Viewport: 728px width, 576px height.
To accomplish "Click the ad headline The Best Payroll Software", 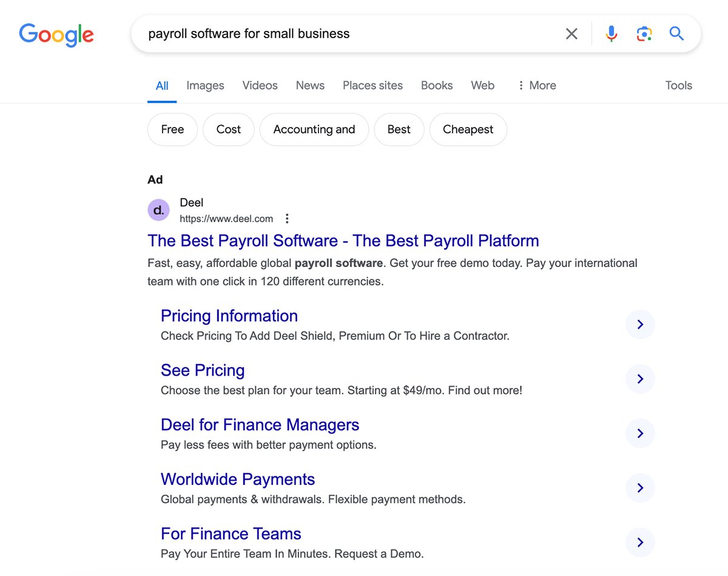I will coord(343,241).
